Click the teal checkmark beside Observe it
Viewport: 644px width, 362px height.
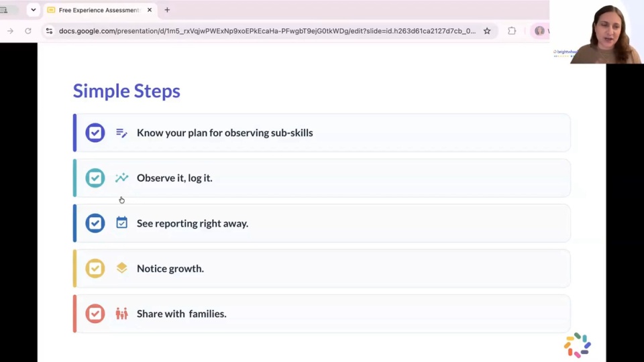(x=95, y=178)
